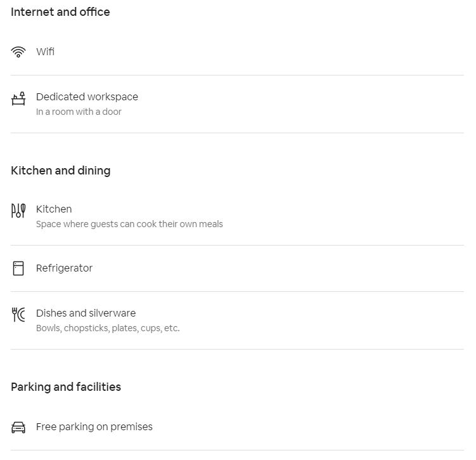
Task: Click the 'Parking and facilities' heading
Action: click(x=66, y=387)
